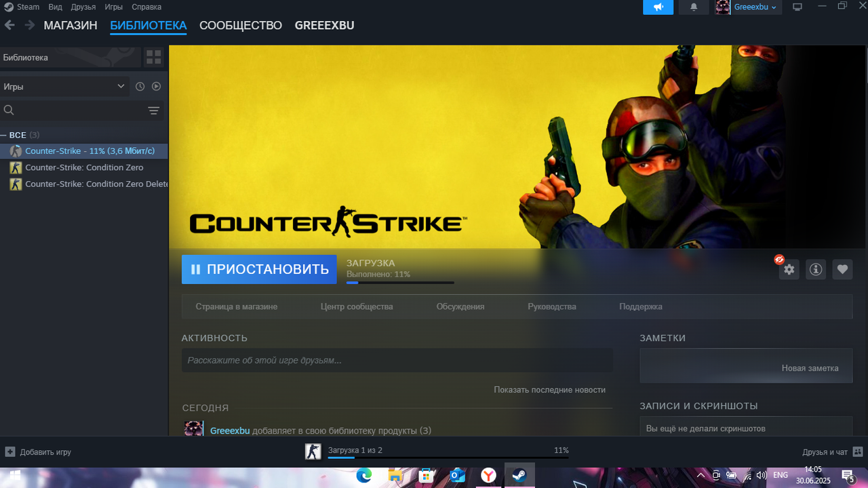Click the announcements megaphone button
This screenshot has height=488, width=868.
[x=658, y=7]
